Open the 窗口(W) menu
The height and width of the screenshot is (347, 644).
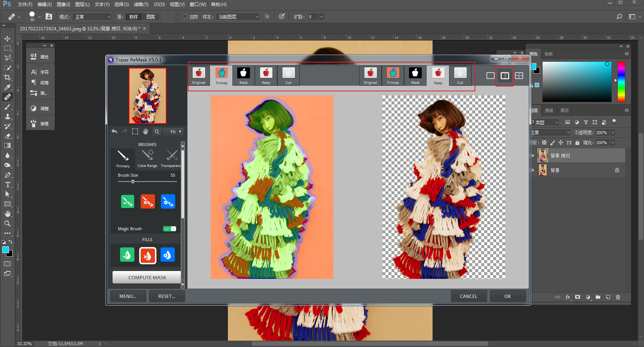pos(198,4)
